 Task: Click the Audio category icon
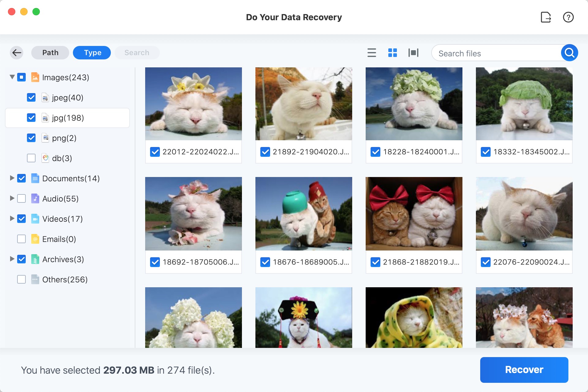[x=35, y=198]
